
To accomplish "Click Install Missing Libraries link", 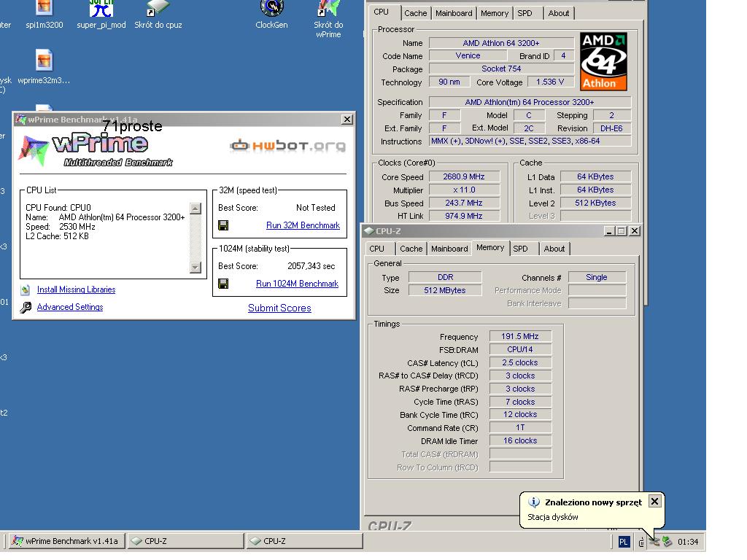I will coord(76,289).
